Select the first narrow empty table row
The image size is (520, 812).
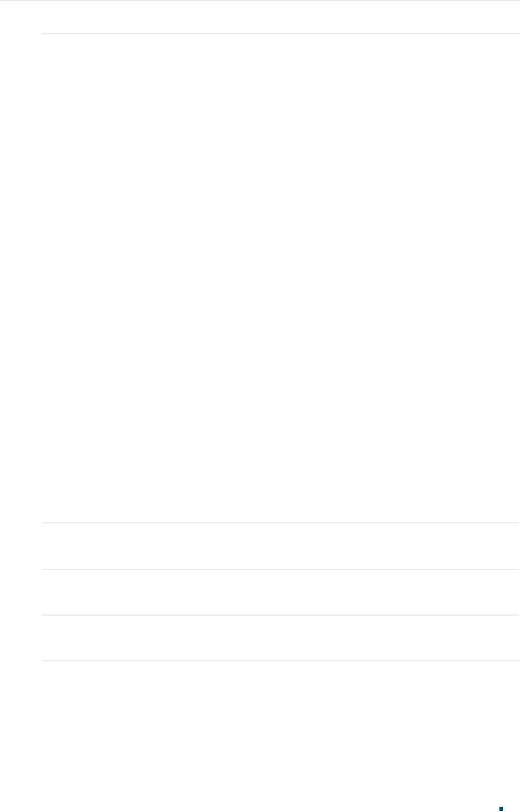(280, 546)
